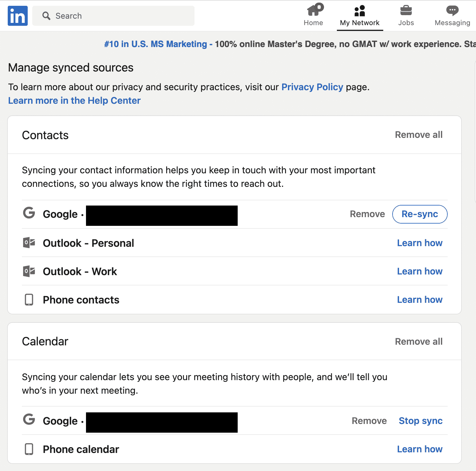Open the Messaging speech bubble icon
The image size is (476, 471).
(452, 11)
